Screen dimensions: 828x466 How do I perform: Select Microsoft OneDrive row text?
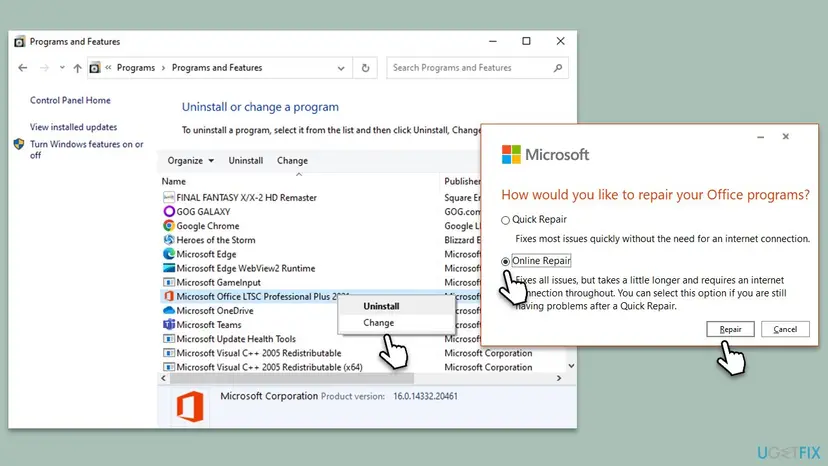click(x=215, y=311)
